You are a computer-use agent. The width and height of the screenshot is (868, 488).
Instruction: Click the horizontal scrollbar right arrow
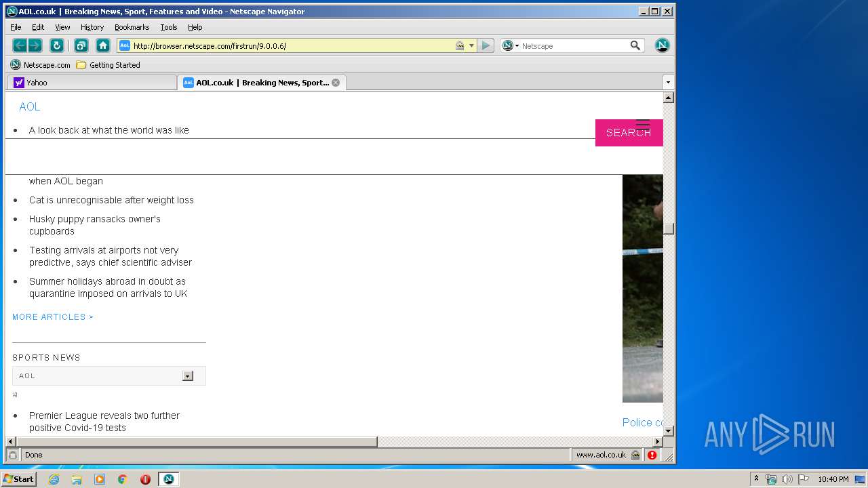click(x=657, y=442)
